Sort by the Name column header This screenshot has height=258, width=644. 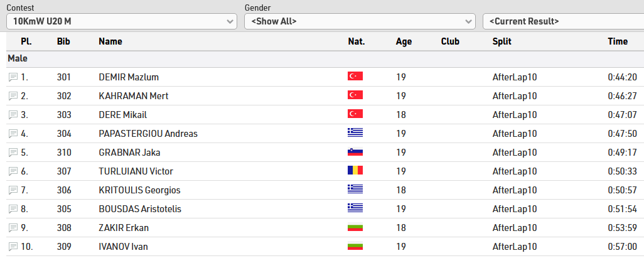tap(110, 41)
